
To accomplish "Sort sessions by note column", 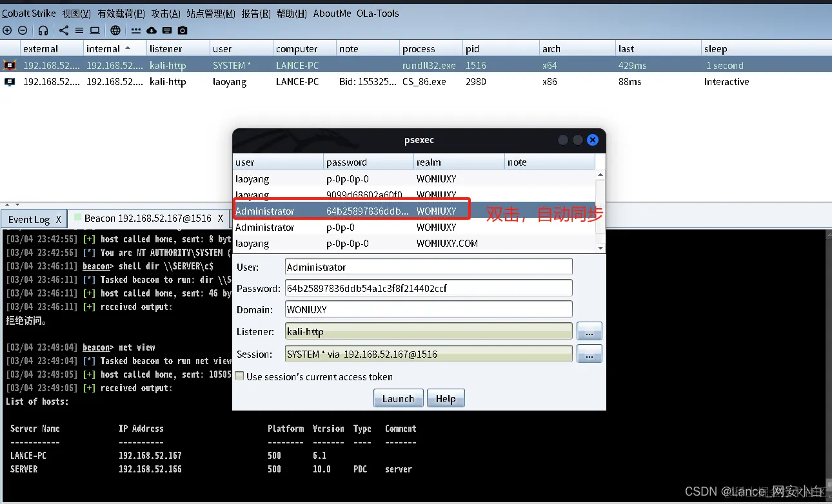I will coord(367,48).
